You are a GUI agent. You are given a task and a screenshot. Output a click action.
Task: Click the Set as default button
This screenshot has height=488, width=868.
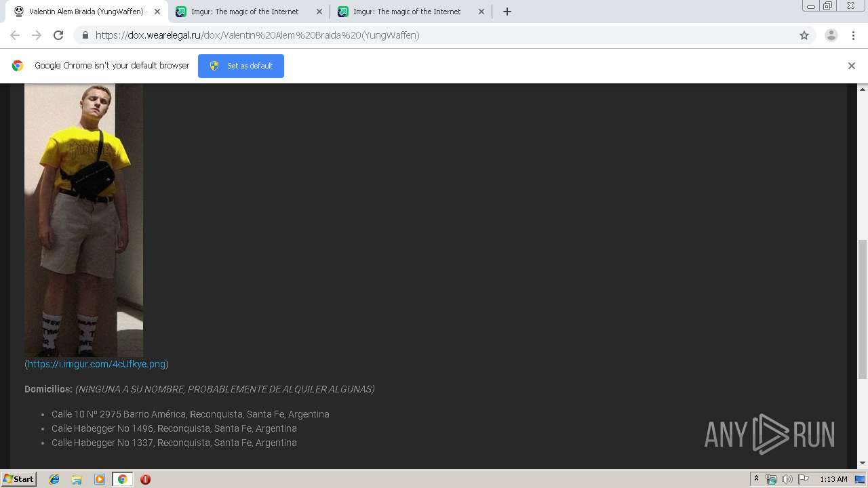click(241, 66)
